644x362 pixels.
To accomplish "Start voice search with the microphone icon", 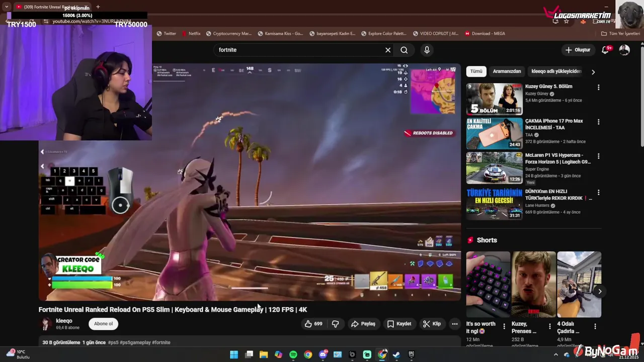I will [427, 50].
